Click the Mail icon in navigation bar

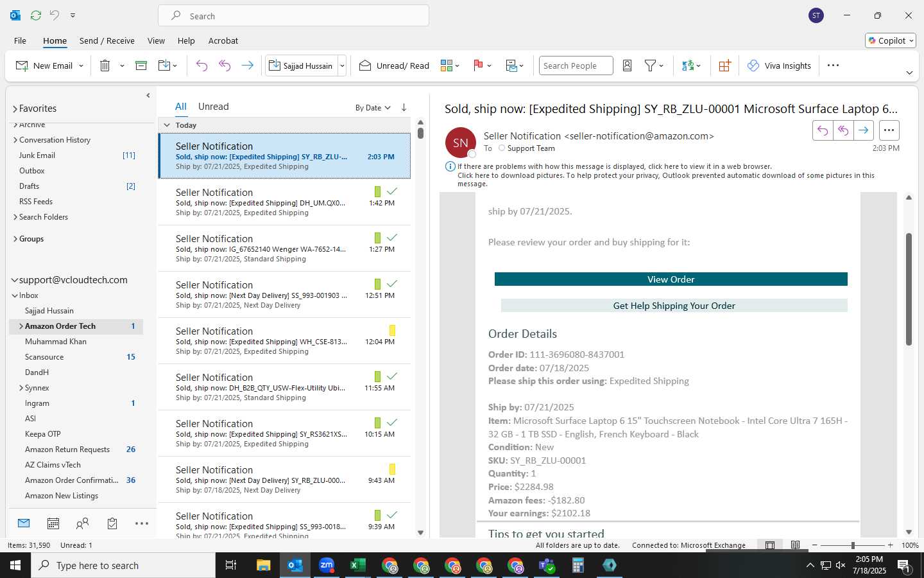click(x=24, y=523)
